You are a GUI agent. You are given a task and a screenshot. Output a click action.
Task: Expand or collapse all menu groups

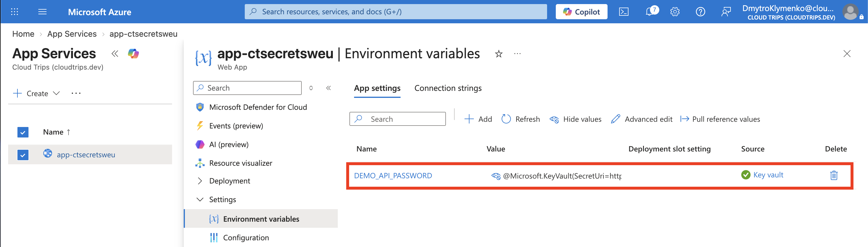point(311,88)
